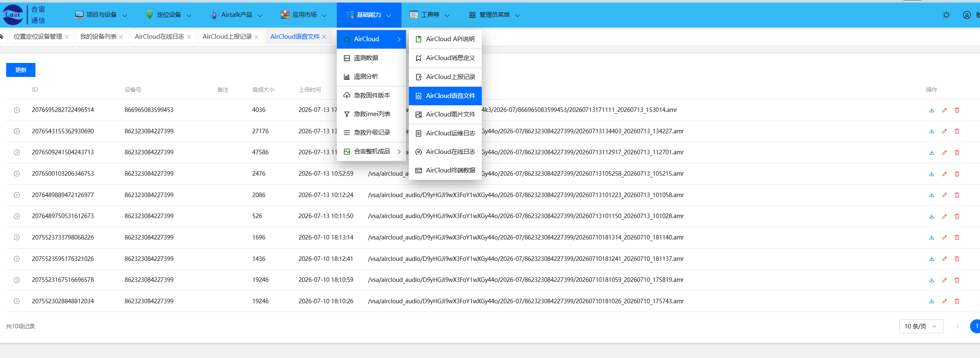Open the 项目与设备 top menu
Screen dimensions: 980x358
(x=101, y=15)
